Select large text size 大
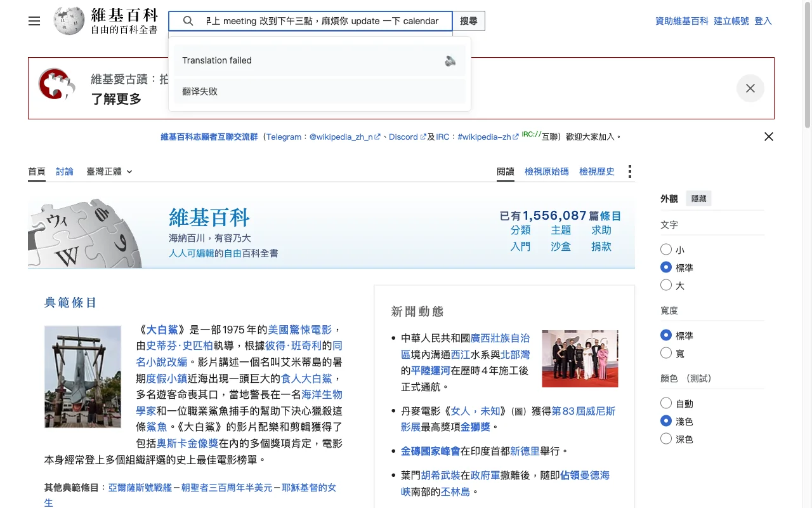Viewport: 812px width, 508px height. (x=666, y=285)
